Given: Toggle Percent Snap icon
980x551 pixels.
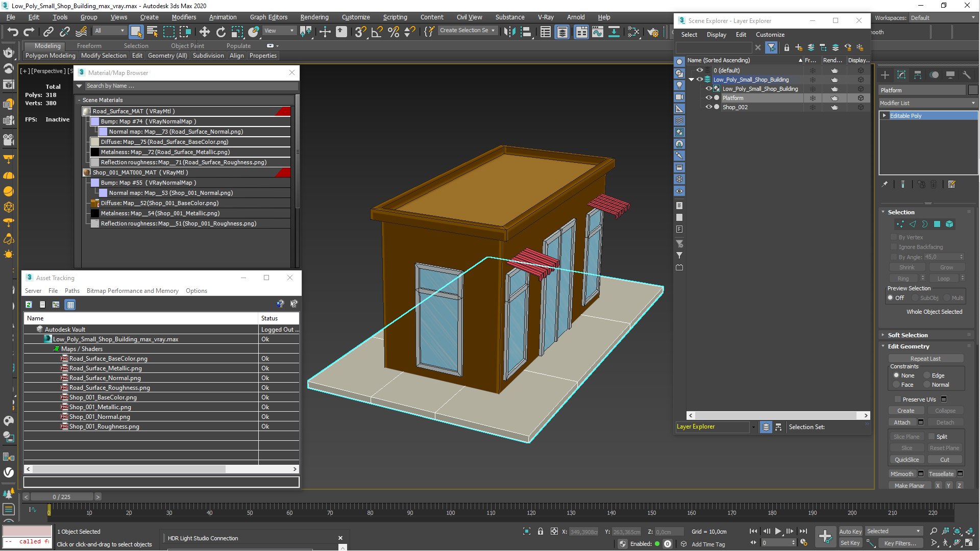Looking at the screenshot, I should tap(393, 32).
